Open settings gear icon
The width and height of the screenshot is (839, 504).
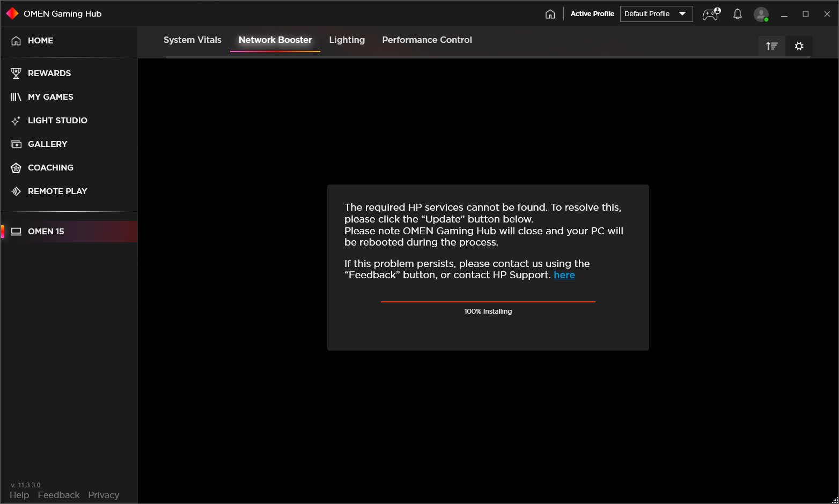(799, 46)
